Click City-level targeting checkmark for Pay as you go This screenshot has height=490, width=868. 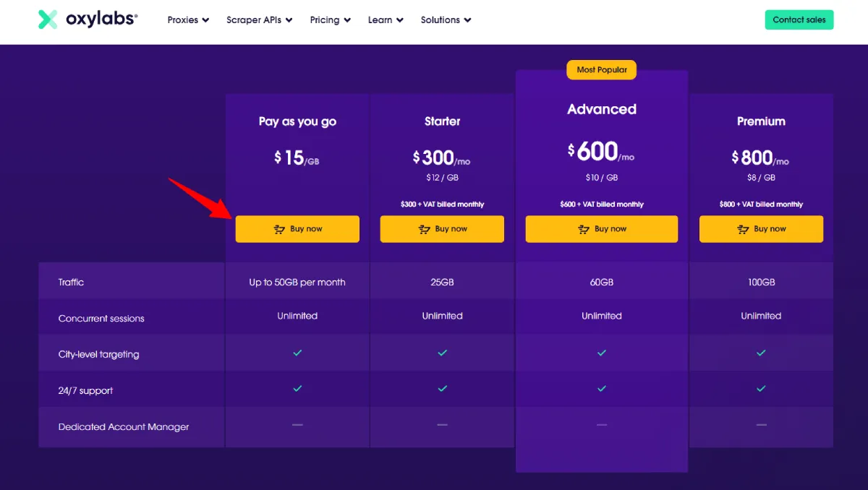coord(297,353)
